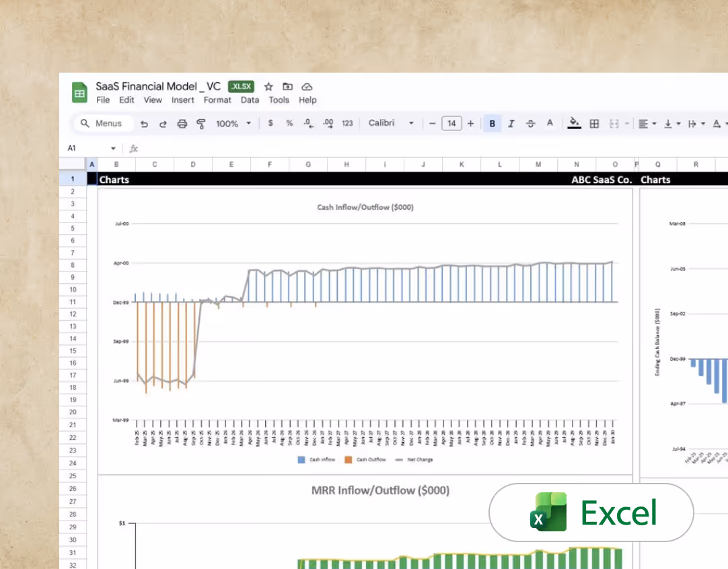
Task: Click the ABC SaaS Co. header text
Action: click(602, 180)
